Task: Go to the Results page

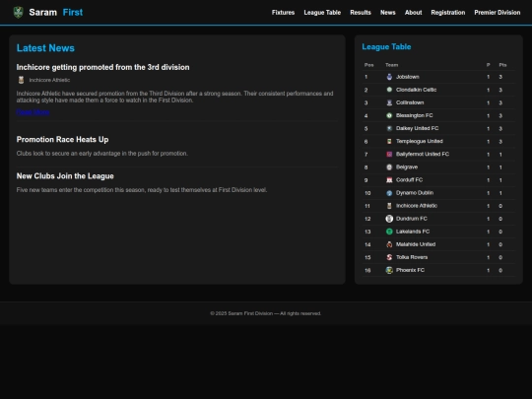Action: click(x=361, y=13)
